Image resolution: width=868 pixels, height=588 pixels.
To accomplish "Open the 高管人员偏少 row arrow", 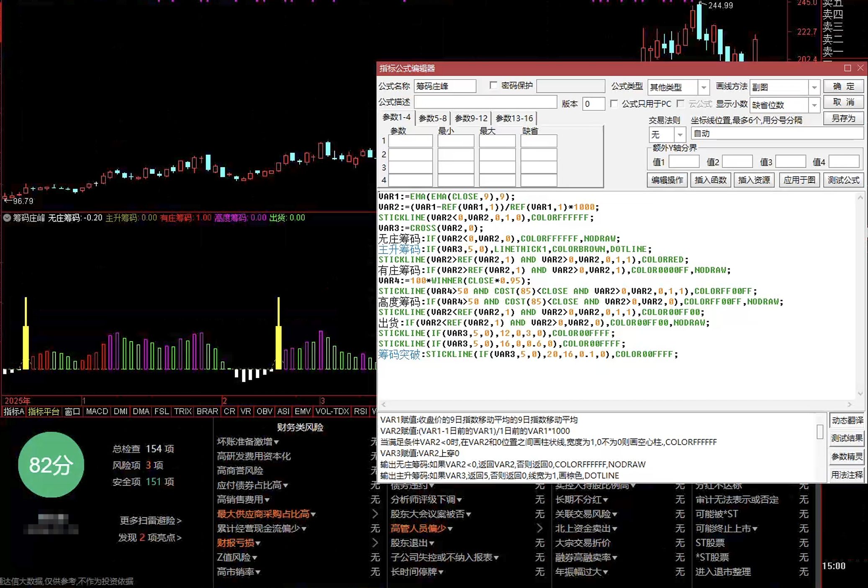I will (540, 528).
